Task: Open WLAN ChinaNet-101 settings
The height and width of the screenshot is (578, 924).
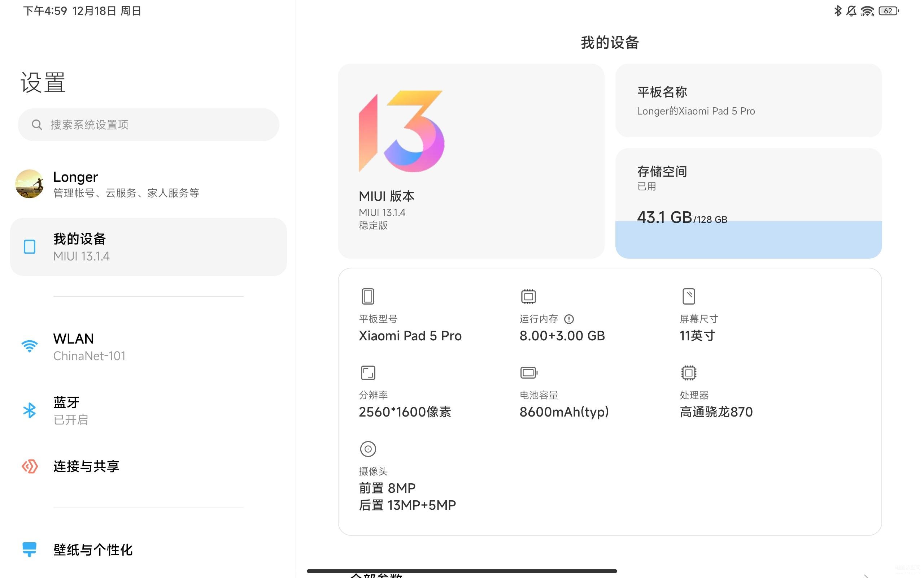Action: [x=148, y=346]
